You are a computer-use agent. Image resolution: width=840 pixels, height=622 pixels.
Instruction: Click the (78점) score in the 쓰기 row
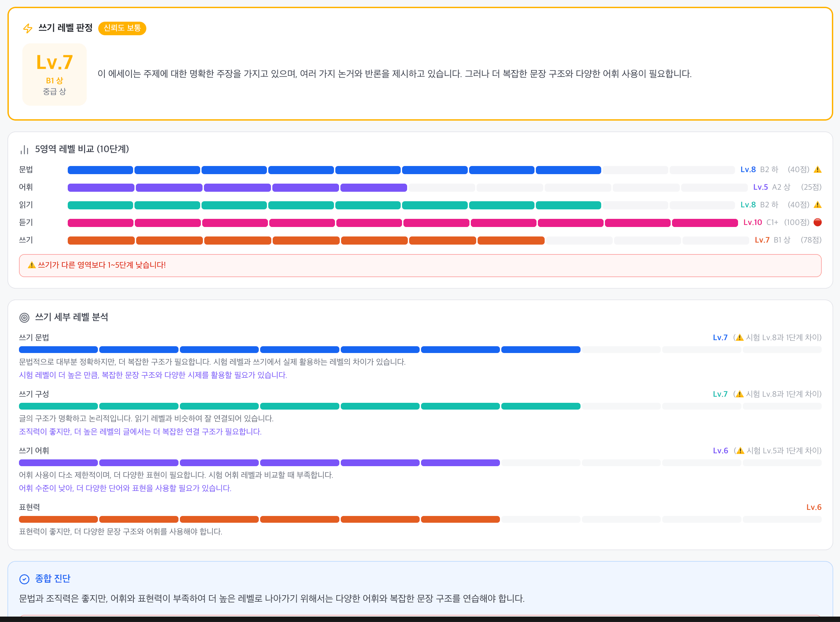(811, 240)
